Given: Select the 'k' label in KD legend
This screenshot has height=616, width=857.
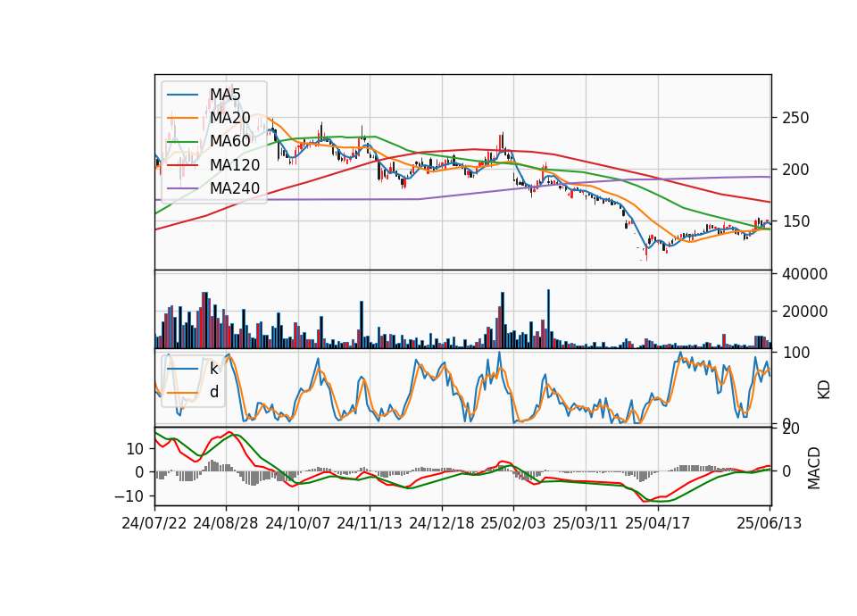Looking at the screenshot, I should pos(213,369).
